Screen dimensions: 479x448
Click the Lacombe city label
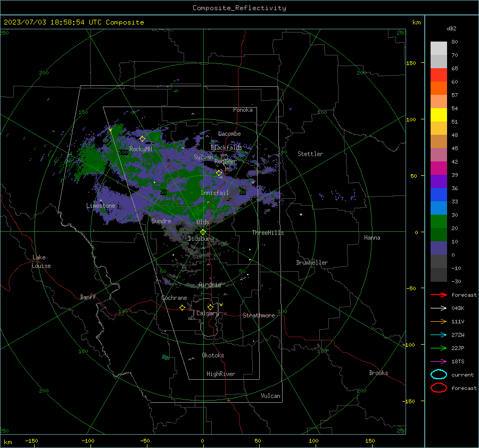coord(229,134)
